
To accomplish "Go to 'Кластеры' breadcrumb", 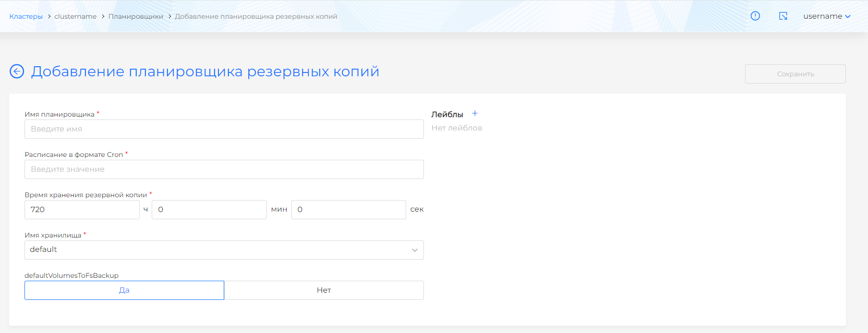I will click(26, 16).
